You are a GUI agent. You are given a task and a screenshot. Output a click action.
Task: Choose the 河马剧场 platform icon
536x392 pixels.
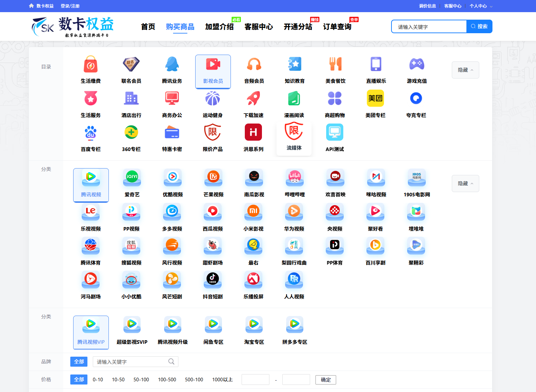pos(91,280)
